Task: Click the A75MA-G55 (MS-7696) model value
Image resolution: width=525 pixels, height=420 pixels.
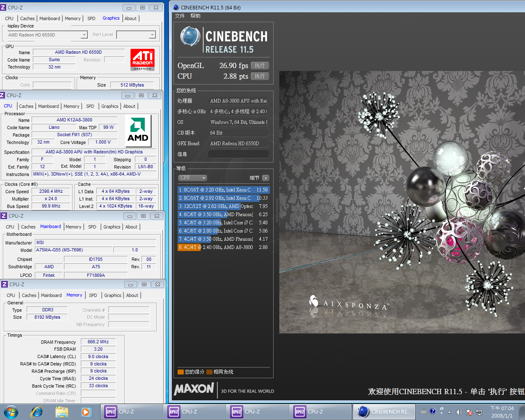Action: pyautogui.click(x=73, y=250)
